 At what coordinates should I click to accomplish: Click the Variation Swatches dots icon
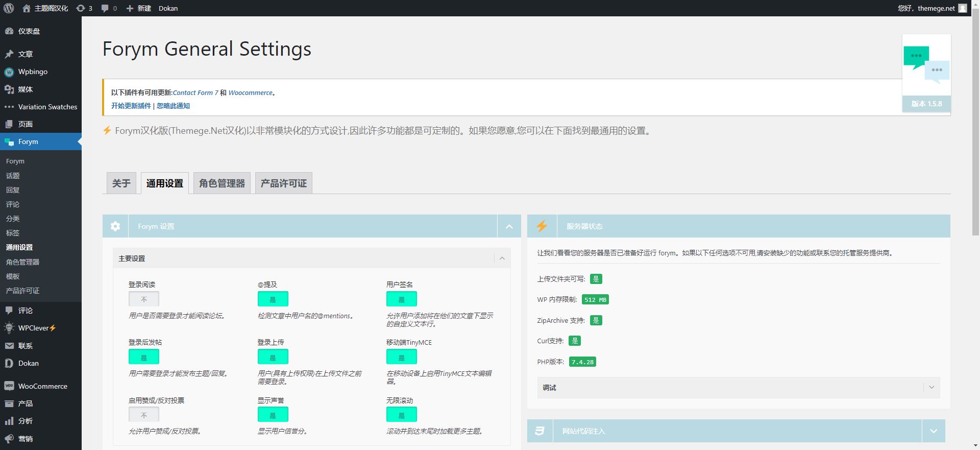click(9, 107)
